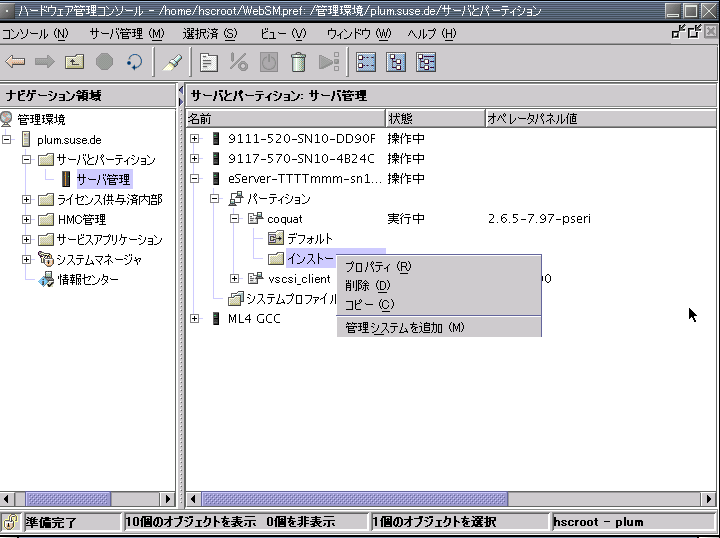Click the Back arrow toolbar icon
720x538 pixels.
click(15, 62)
